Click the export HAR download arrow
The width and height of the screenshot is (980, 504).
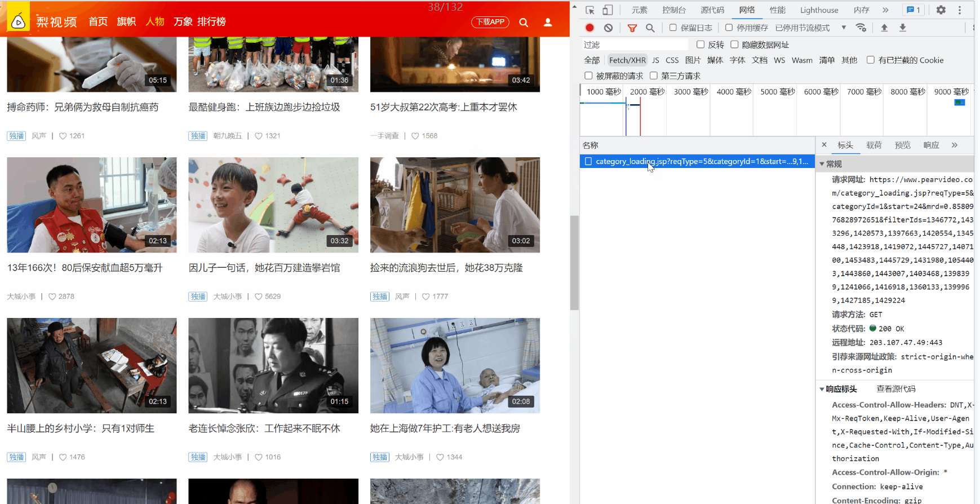coord(903,28)
